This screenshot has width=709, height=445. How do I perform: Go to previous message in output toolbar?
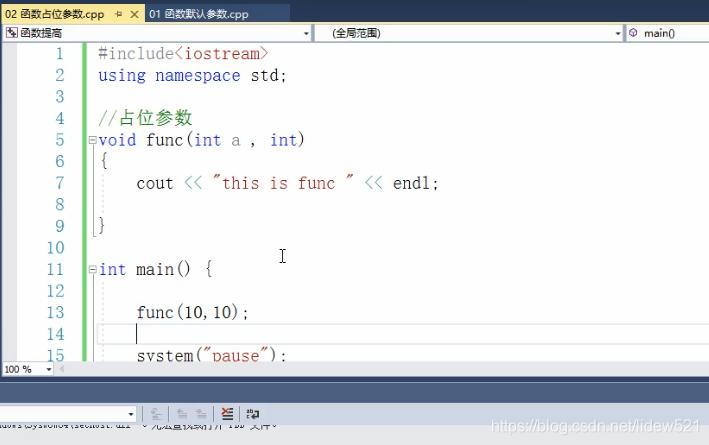coord(182,414)
